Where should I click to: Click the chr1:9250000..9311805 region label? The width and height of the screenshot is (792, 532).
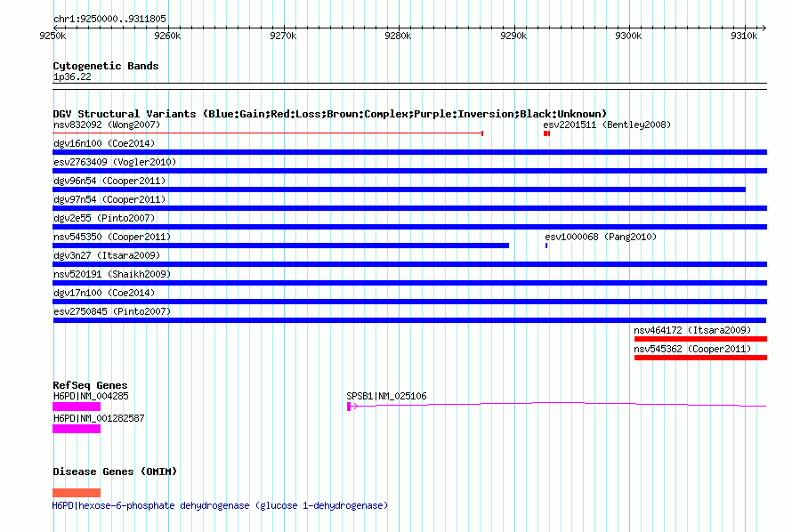(x=109, y=19)
